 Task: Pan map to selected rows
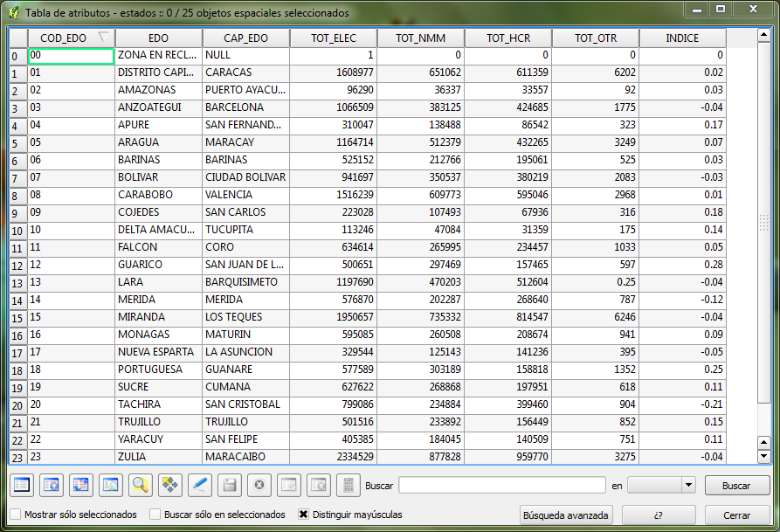click(170, 485)
